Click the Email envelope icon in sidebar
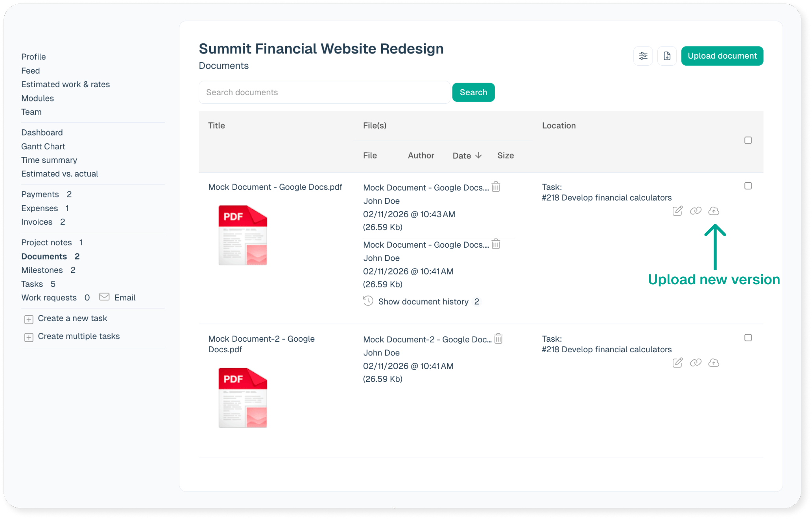 click(104, 297)
